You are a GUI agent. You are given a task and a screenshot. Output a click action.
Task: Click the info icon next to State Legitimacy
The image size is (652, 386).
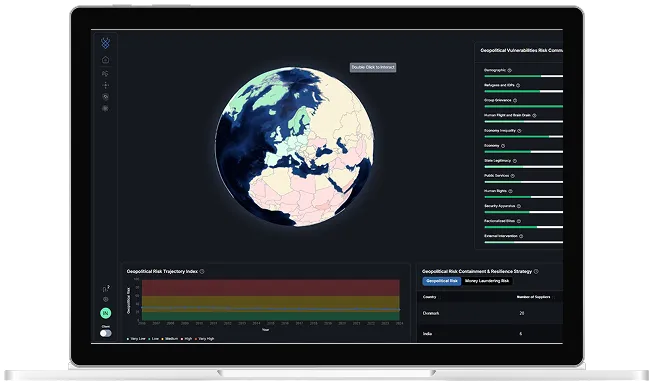[514, 161]
